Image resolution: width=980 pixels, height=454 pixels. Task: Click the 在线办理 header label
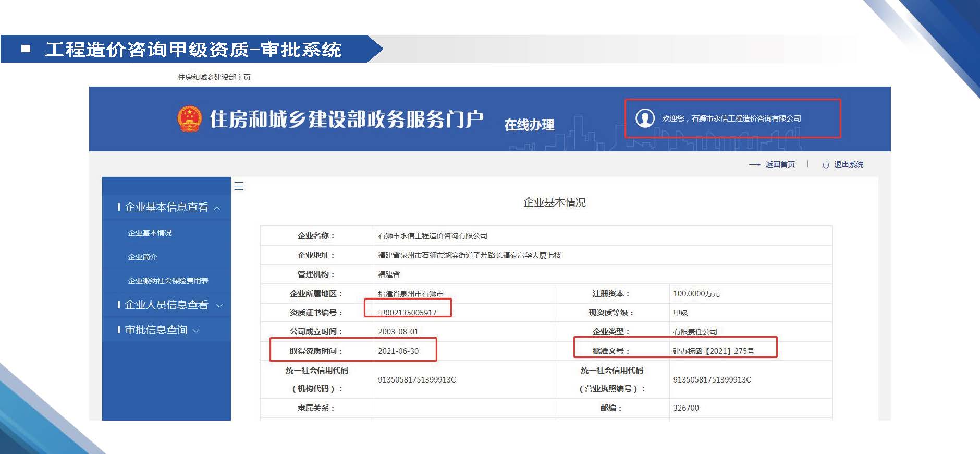click(x=529, y=125)
